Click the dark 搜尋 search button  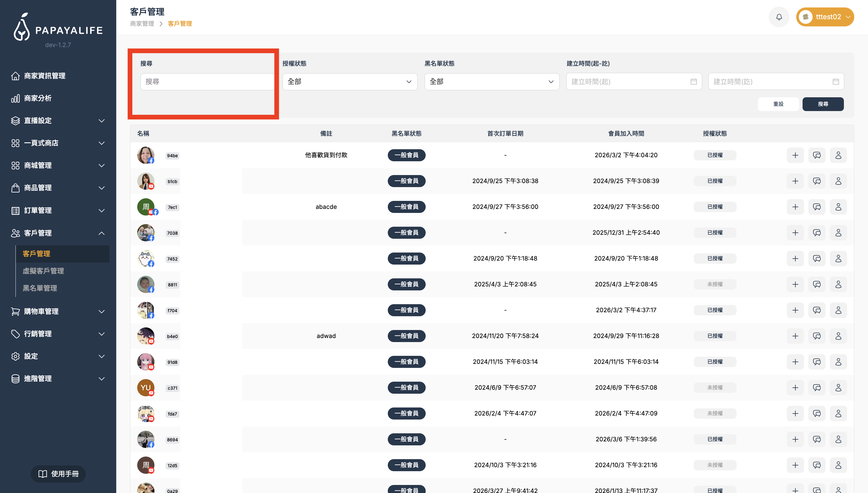click(x=823, y=104)
